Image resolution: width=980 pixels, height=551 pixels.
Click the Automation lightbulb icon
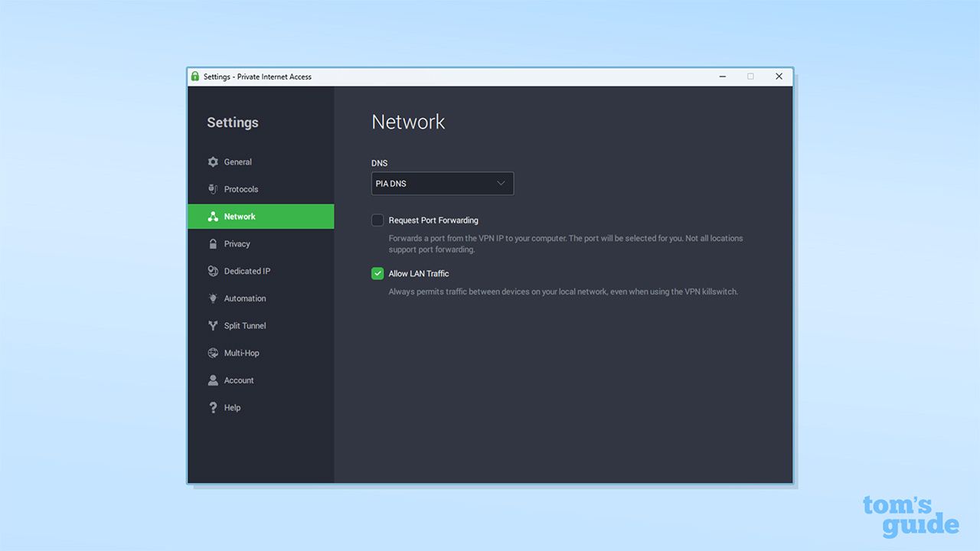(213, 298)
